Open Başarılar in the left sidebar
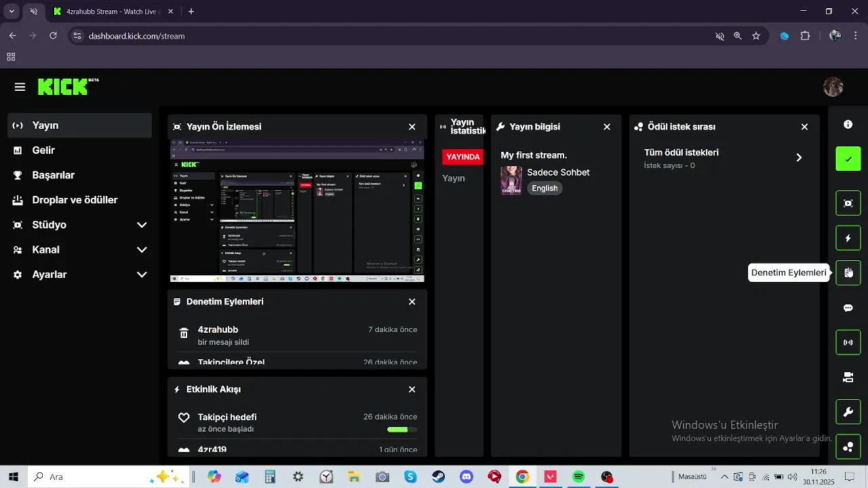This screenshot has height=488, width=868. tap(80, 175)
